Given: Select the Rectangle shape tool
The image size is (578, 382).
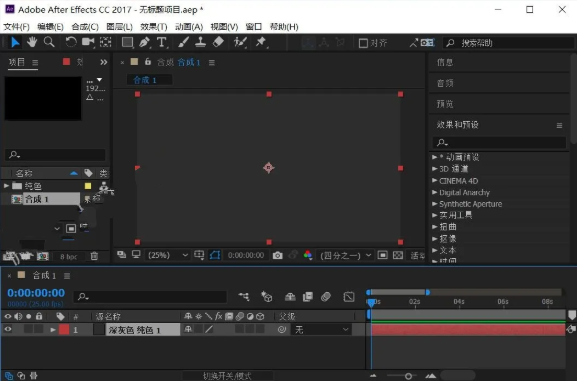Looking at the screenshot, I should point(128,42).
